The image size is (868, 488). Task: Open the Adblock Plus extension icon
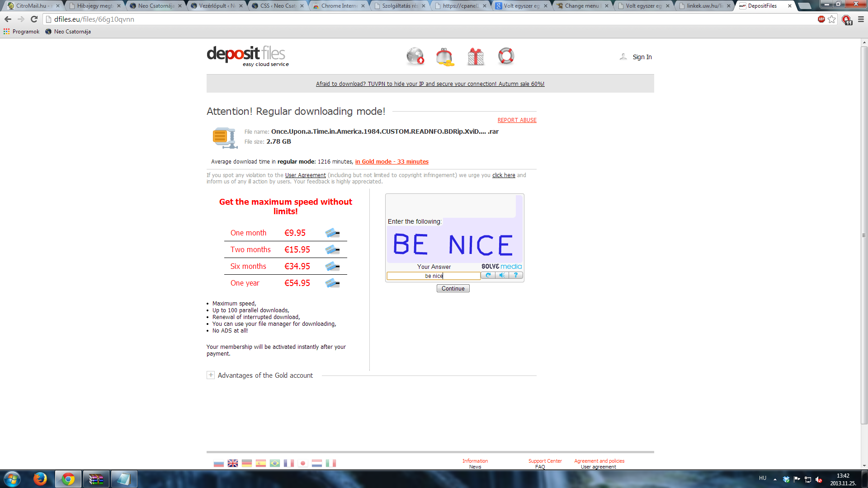point(821,19)
